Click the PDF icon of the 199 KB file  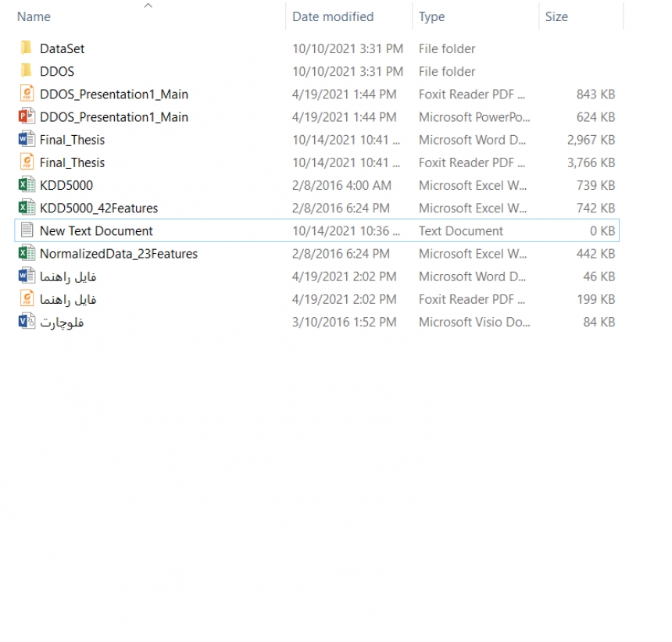coord(27,298)
